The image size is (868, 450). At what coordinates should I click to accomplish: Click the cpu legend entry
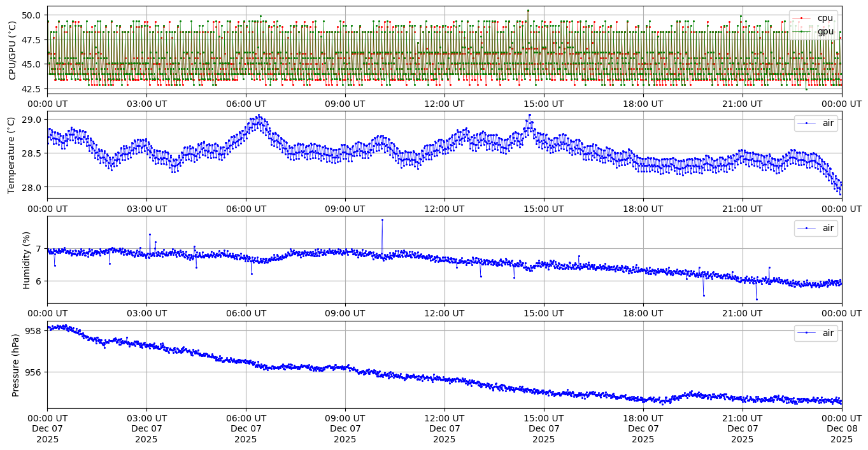(825, 18)
